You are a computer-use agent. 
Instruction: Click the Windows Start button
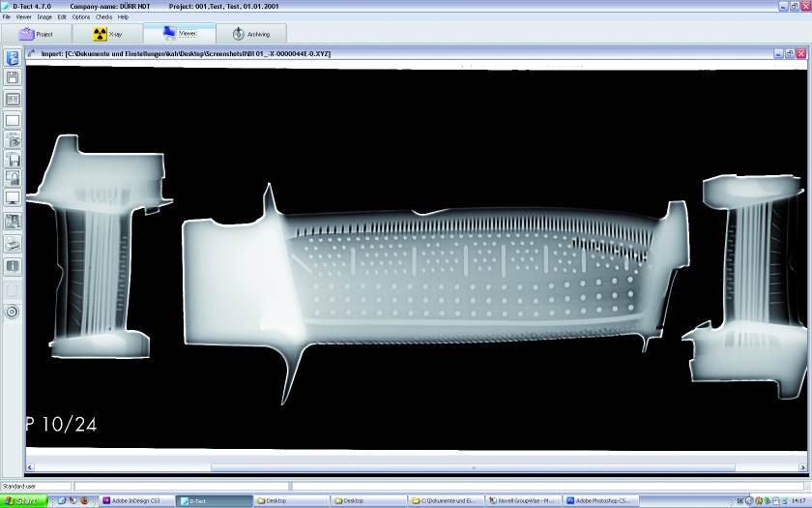point(19,500)
